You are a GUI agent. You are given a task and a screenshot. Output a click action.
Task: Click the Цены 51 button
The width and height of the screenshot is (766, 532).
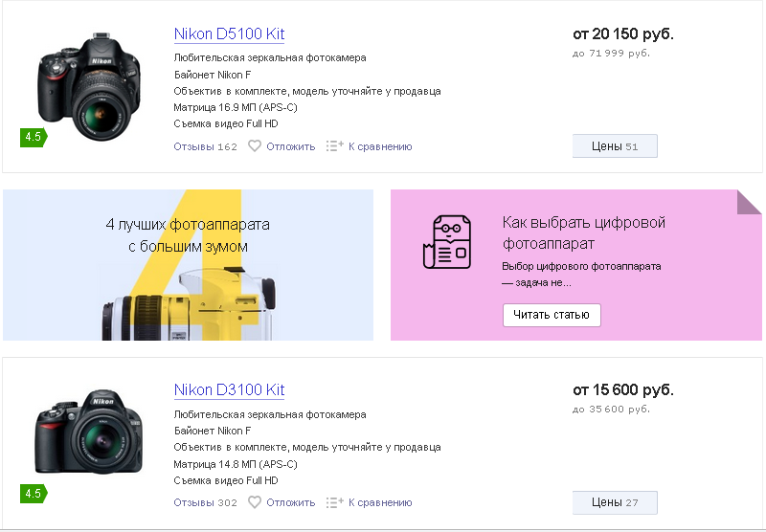[615, 146]
